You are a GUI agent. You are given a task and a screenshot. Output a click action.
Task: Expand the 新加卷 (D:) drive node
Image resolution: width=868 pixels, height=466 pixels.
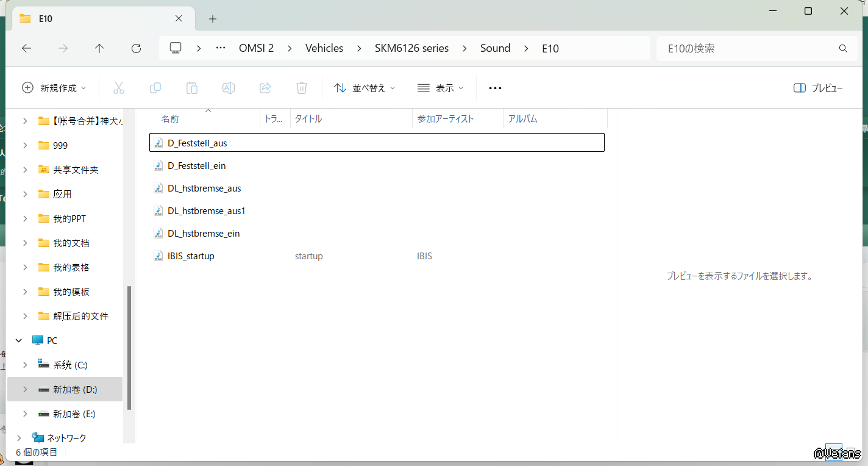click(25, 389)
